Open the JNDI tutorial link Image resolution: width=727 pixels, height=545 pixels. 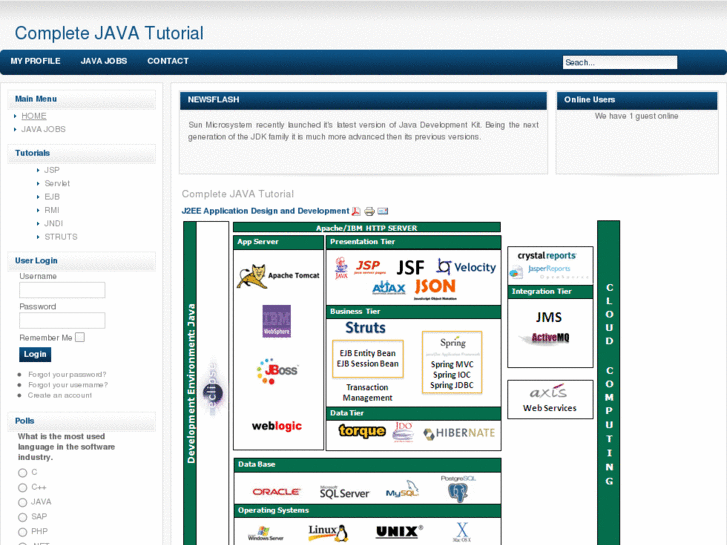53,224
